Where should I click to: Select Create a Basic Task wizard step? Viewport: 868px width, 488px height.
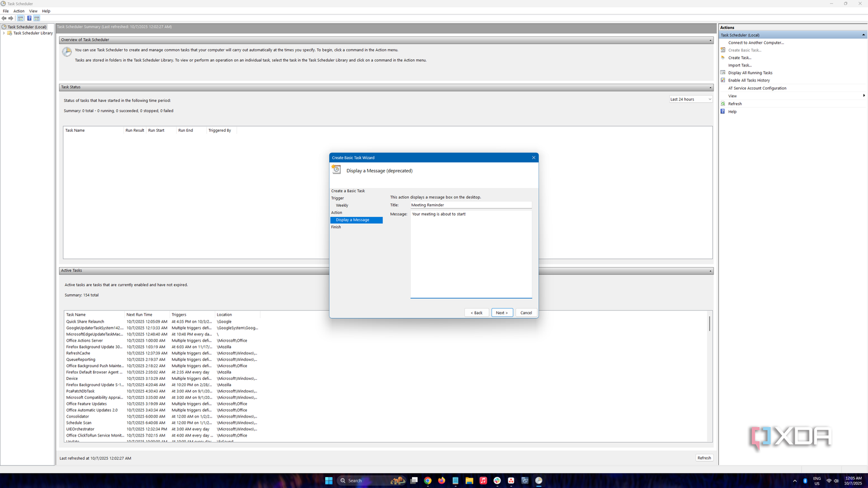348,191
